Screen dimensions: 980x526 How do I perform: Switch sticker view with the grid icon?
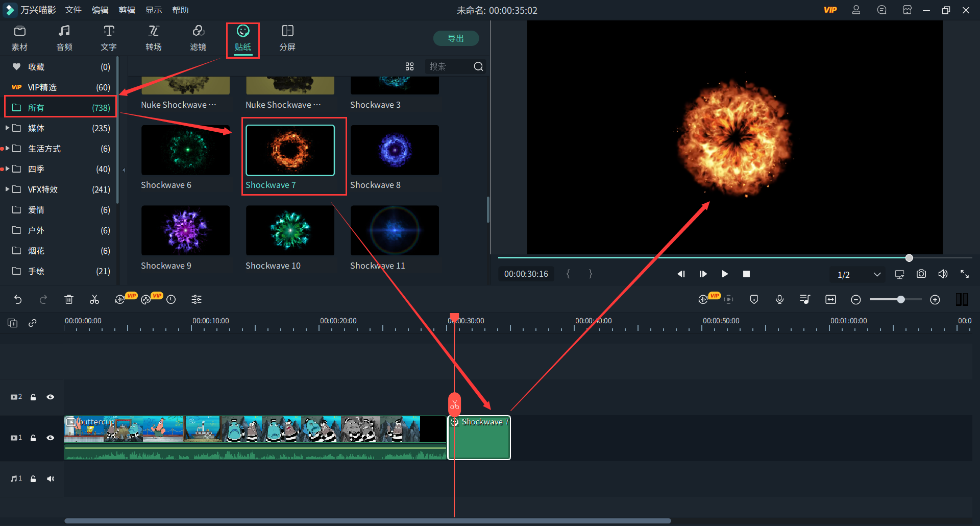pos(409,66)
